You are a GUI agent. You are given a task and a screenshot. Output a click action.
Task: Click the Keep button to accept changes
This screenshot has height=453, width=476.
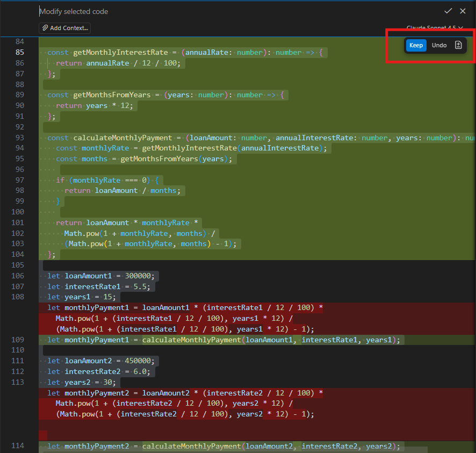tap(416, 45)
